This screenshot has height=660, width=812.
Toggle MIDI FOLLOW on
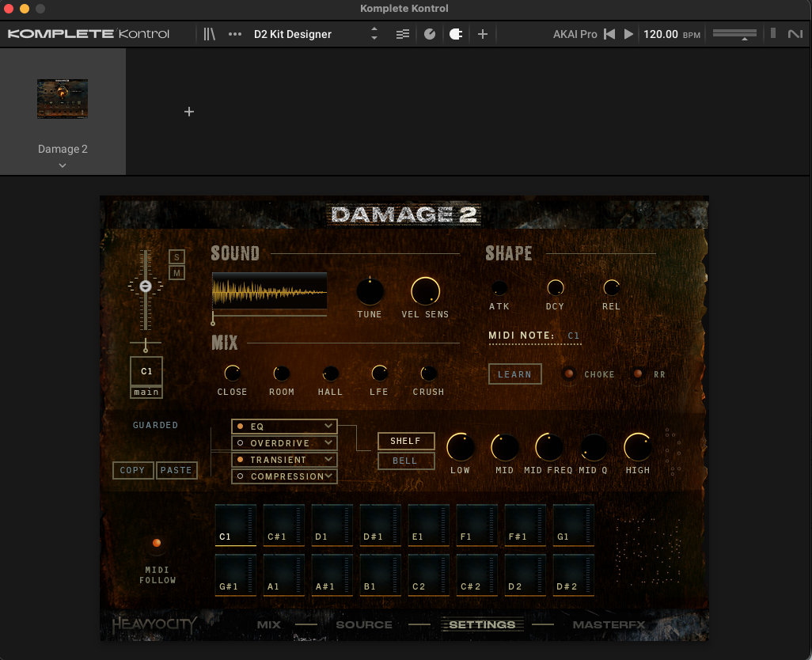click(x=157, y=543)
